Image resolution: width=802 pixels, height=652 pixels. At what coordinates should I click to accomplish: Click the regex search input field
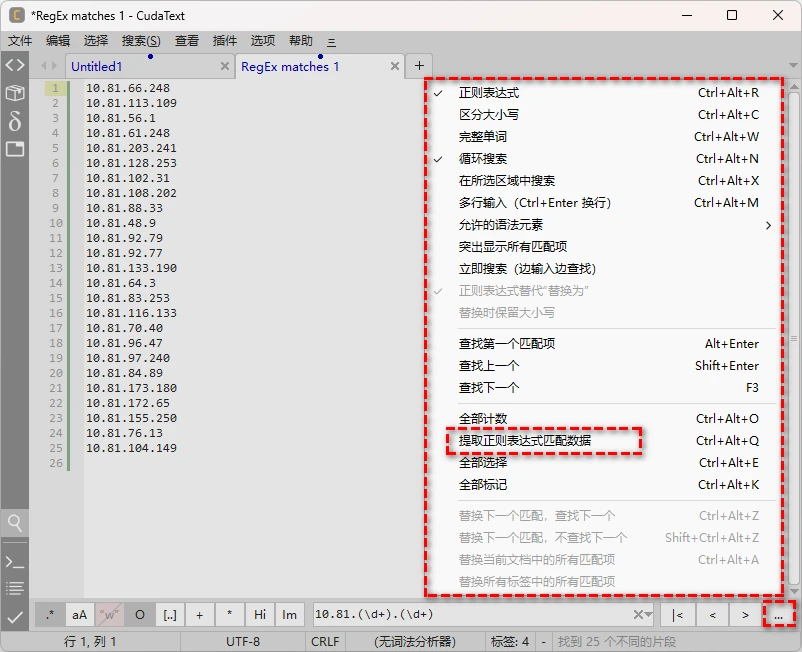[470, 614]
